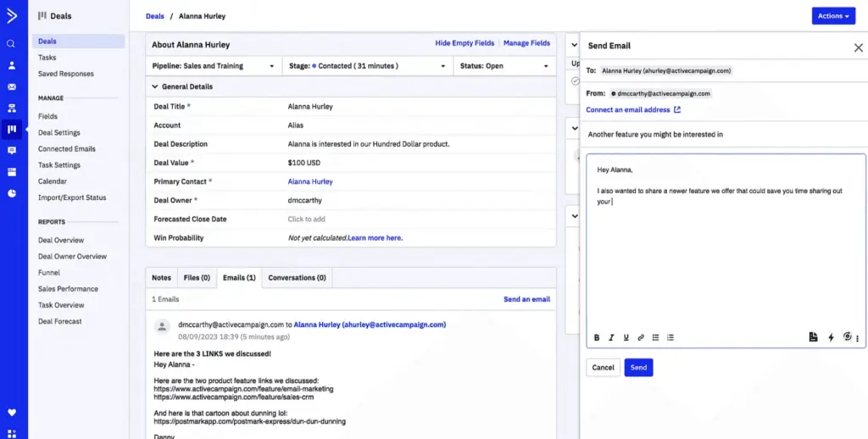Click the heart icon at sidebar bottom
The image size is (868, 439).
coord(12,413)
